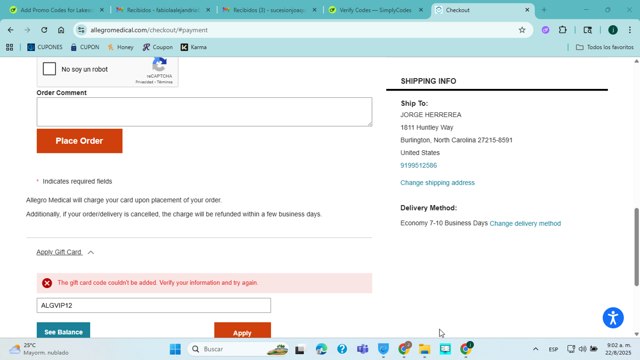Open Microsoft Edge from the taskbar
Screen dimensions: 640x360
[321, 349]
